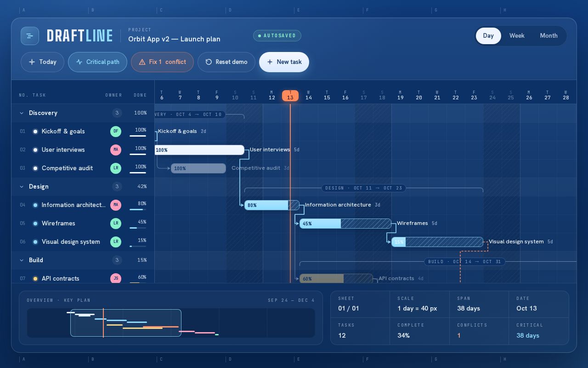Select the Visual design system status dot
This screenshot has height=368, width=588.
click(x=35, y=242)
